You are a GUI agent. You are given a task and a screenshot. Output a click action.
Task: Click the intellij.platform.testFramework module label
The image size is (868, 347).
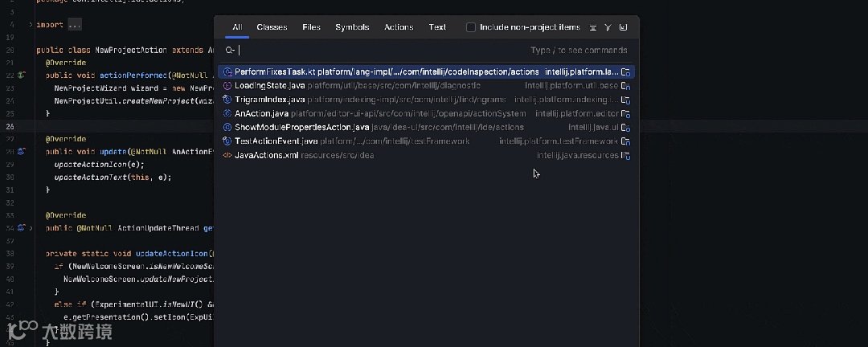click(558, 141)
